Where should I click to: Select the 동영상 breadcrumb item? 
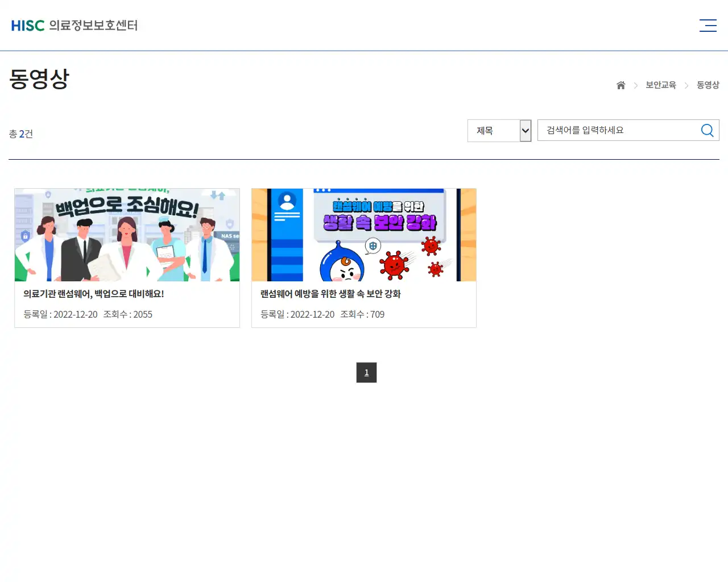pos(706,85)
